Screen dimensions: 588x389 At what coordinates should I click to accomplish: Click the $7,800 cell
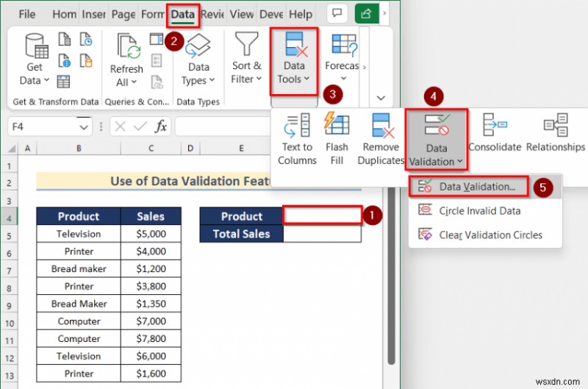(x=151, y=339)
